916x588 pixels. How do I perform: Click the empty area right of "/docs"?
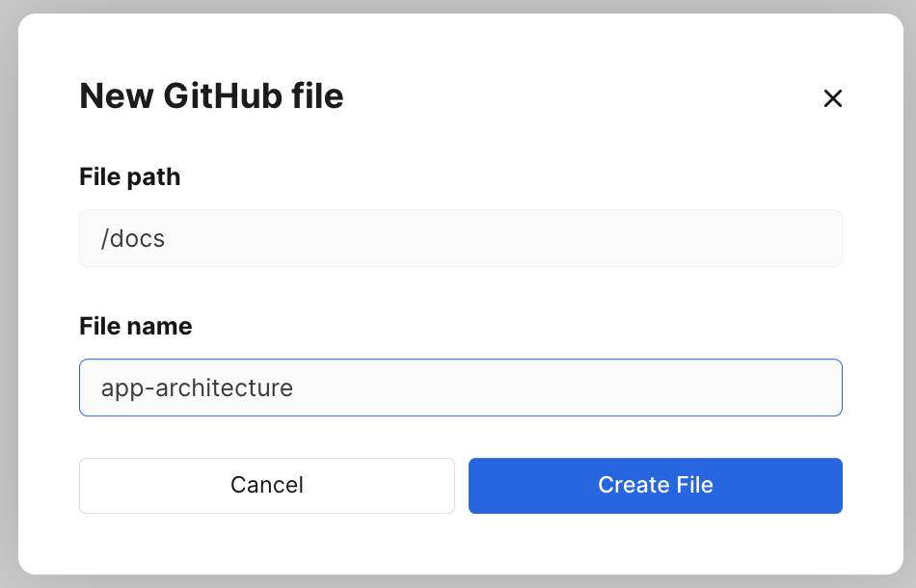(502, 238)
